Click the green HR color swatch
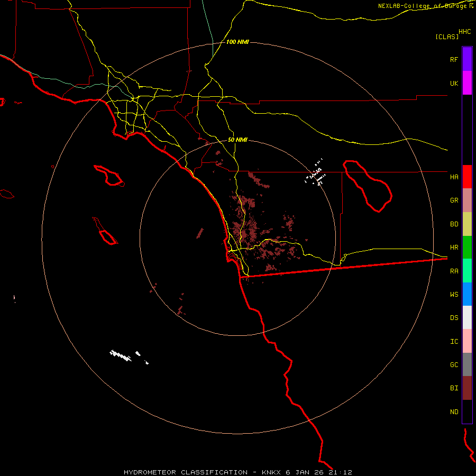The image size is (476, 476). (467, 248)
